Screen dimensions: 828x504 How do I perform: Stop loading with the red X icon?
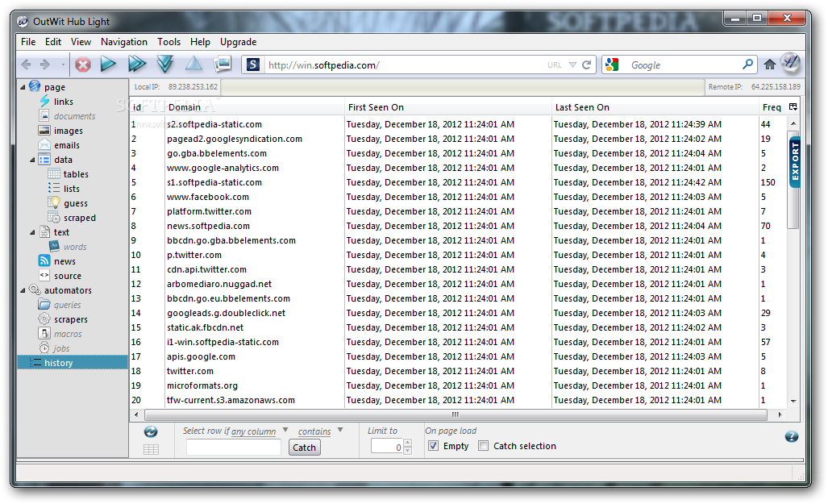(x=82, y=65)
